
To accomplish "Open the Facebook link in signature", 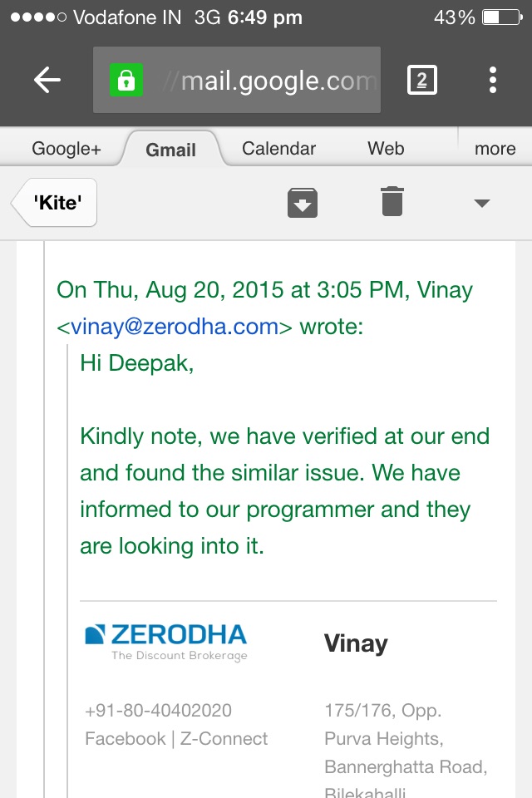I will point(126,738).
